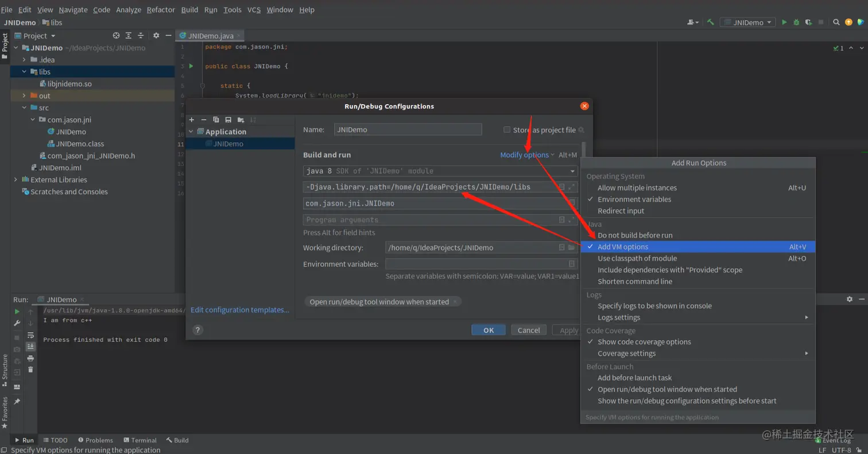Tick Store as project file checkbox
The height and width of the screenshot is (454, 868).
pos(507,130)
